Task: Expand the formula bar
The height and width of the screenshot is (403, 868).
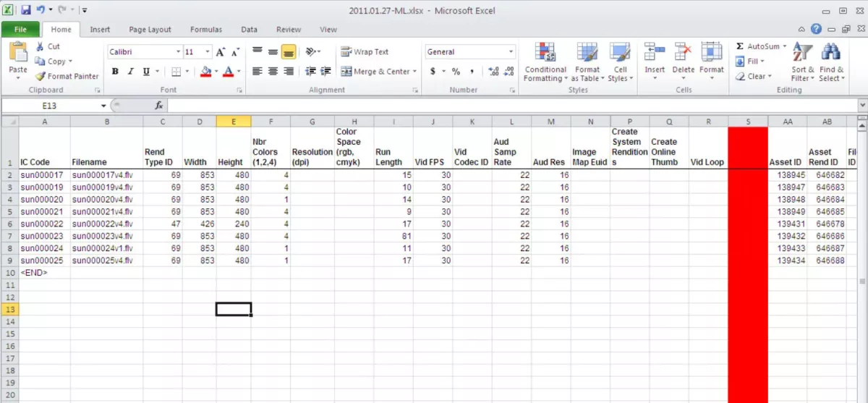Action: pyautogui.click(x=861, y=106)
